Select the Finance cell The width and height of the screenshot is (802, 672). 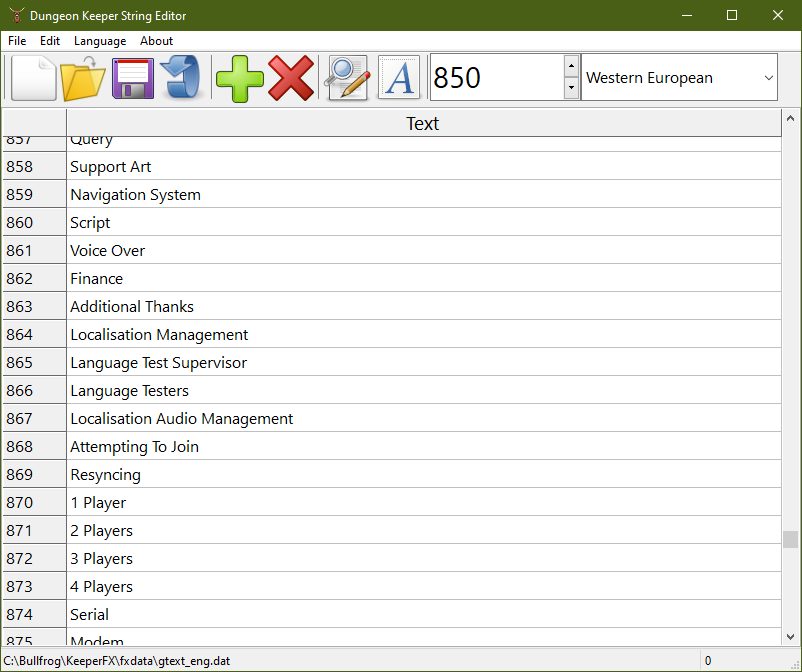point(424,278)
